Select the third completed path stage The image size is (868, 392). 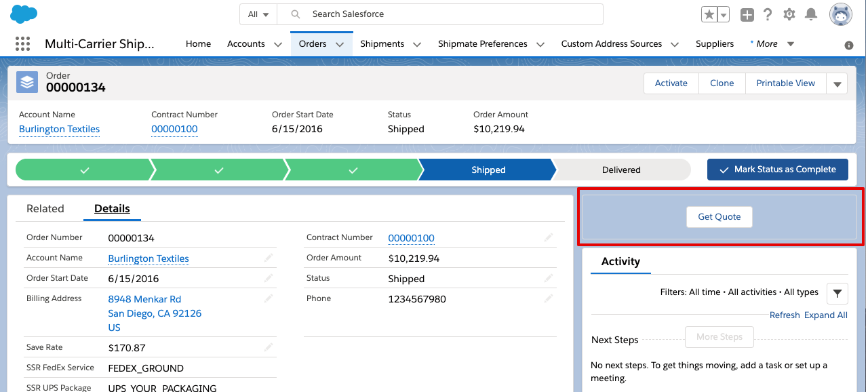click(352, 170)
